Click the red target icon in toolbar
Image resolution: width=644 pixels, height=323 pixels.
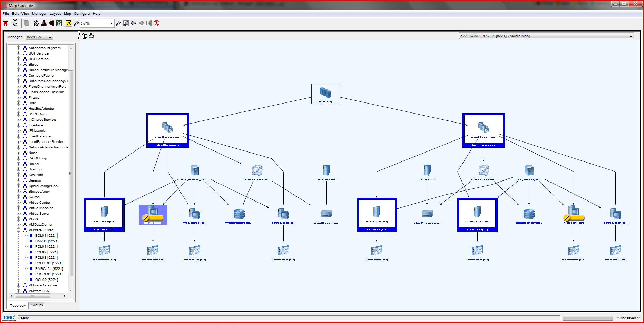pyautogui.click(x=156, y=23)
